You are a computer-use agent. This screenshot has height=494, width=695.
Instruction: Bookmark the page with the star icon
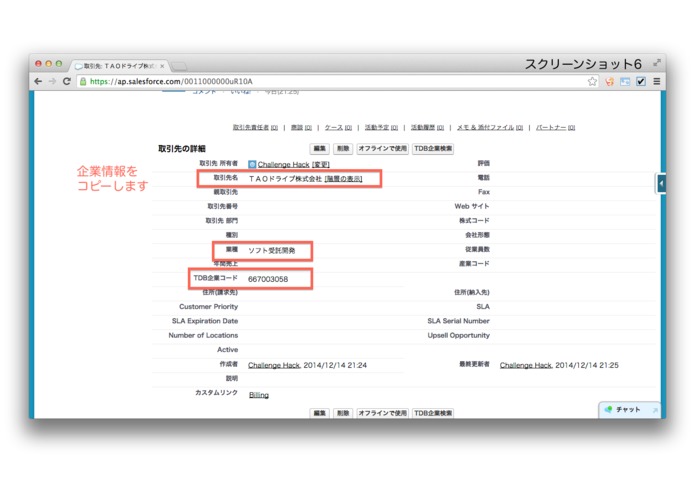click(592, 82)
